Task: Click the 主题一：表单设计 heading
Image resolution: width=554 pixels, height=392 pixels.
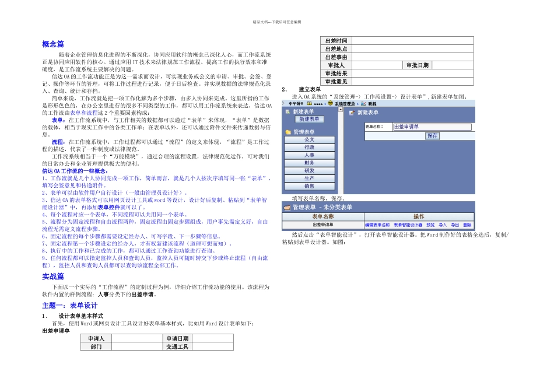Action: 69,306
